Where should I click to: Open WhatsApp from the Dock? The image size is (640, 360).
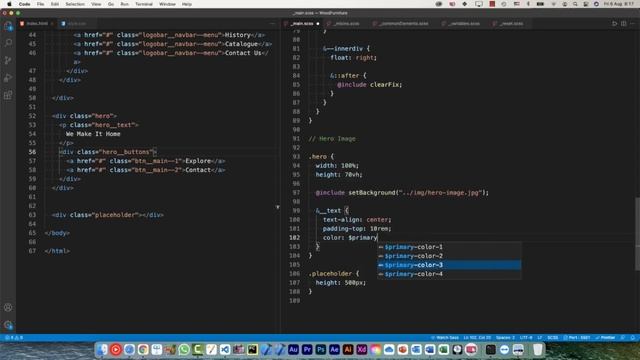click(184, 349)
